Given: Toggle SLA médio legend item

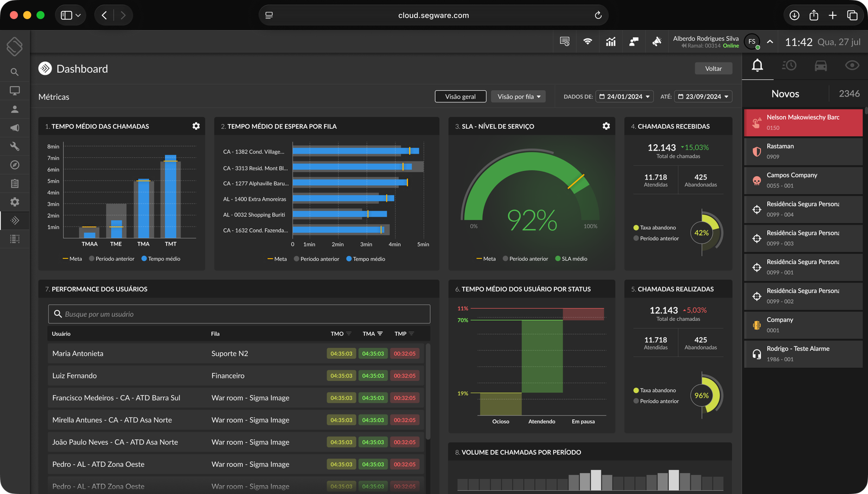Looking at the screenshot, I should click(571, 259).
